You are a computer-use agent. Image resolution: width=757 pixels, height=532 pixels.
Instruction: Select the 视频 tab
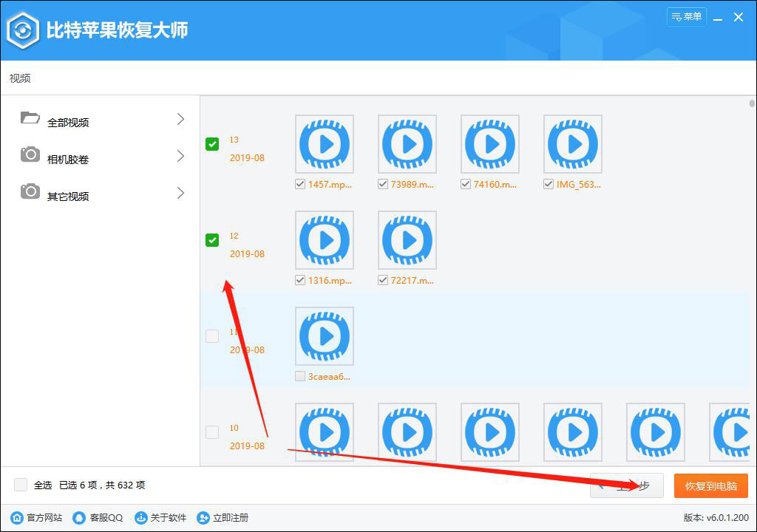tap(18, 78)
